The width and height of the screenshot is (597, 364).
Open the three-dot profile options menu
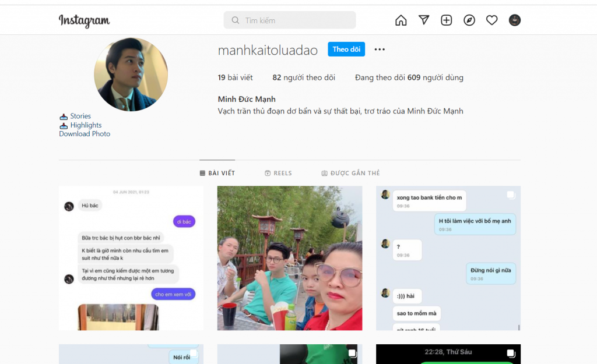380,50
